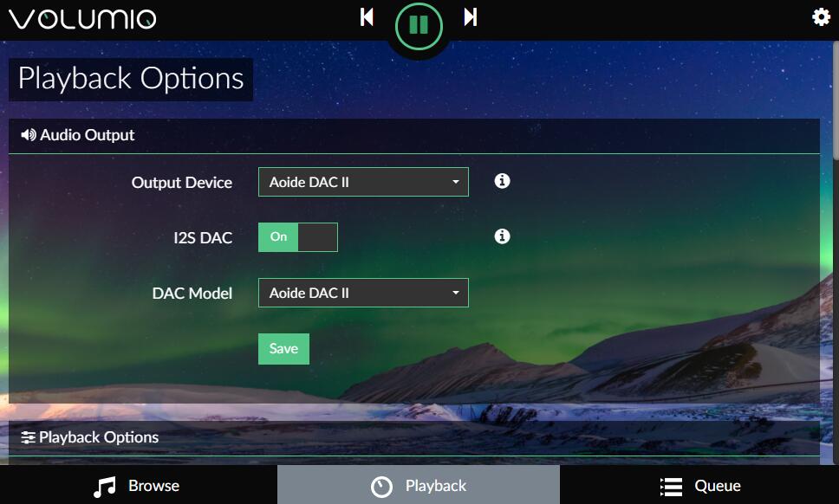
Task: Open the Output Device dropdown
Action: pos(363,182)
